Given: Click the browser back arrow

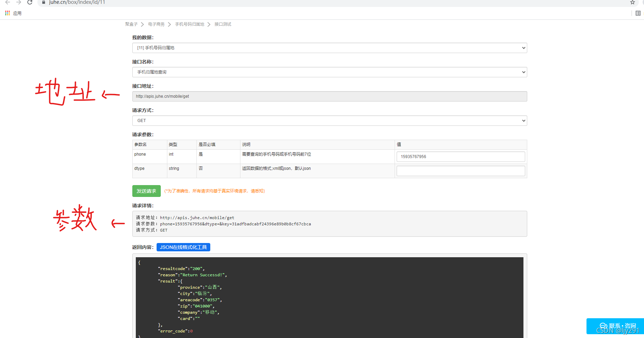Looking at the screenshot, I should tap(8, 2).
